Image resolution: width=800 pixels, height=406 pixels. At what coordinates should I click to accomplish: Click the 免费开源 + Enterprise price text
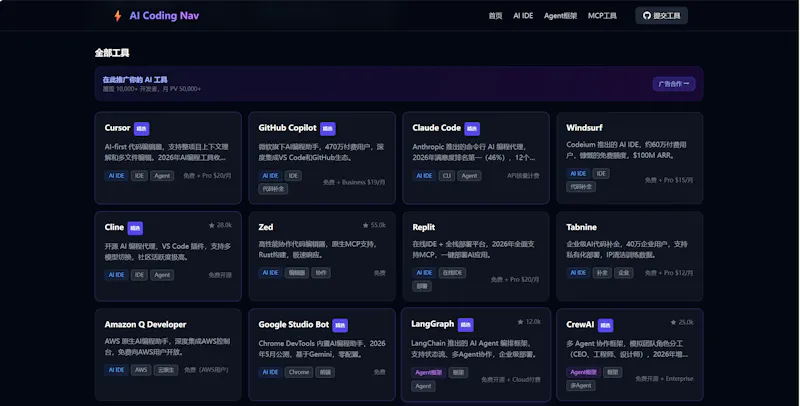point(664,378)
